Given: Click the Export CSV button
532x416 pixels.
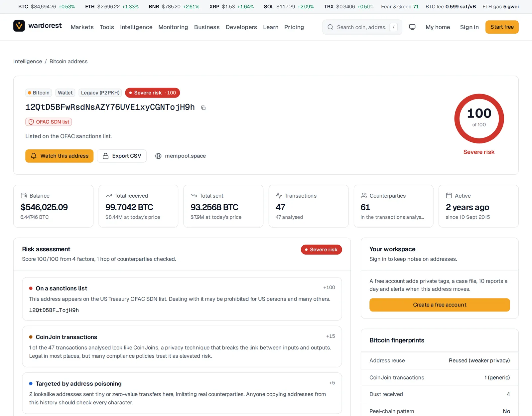Looking at the screenshot, I should click(122, 156).
